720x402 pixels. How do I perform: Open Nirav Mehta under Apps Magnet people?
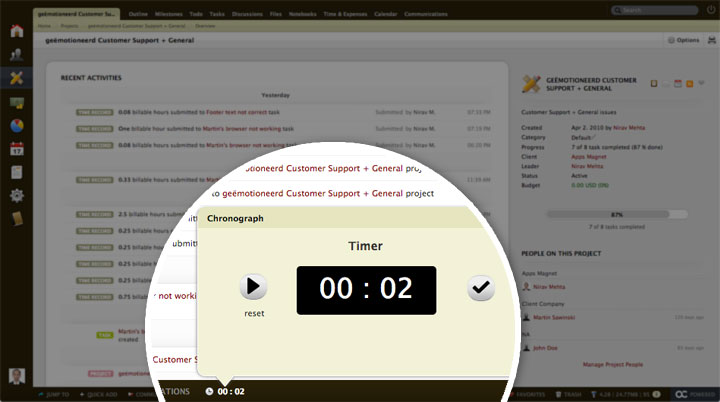(x=549, y=287)
